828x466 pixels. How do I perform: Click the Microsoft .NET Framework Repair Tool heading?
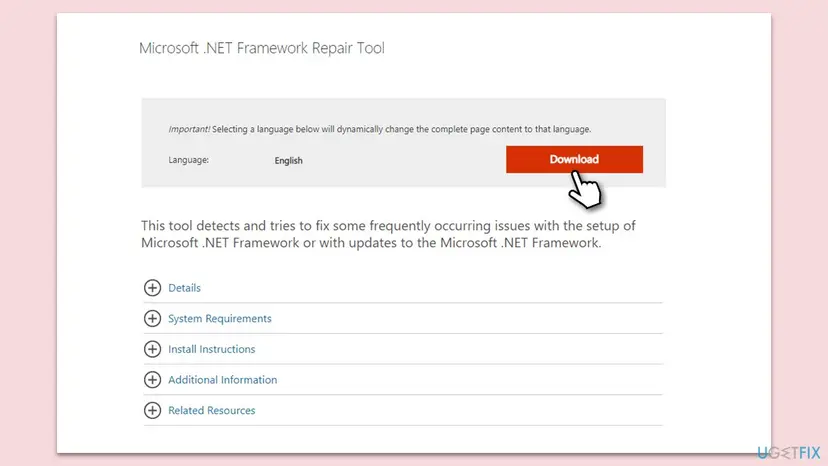point(262,48)
